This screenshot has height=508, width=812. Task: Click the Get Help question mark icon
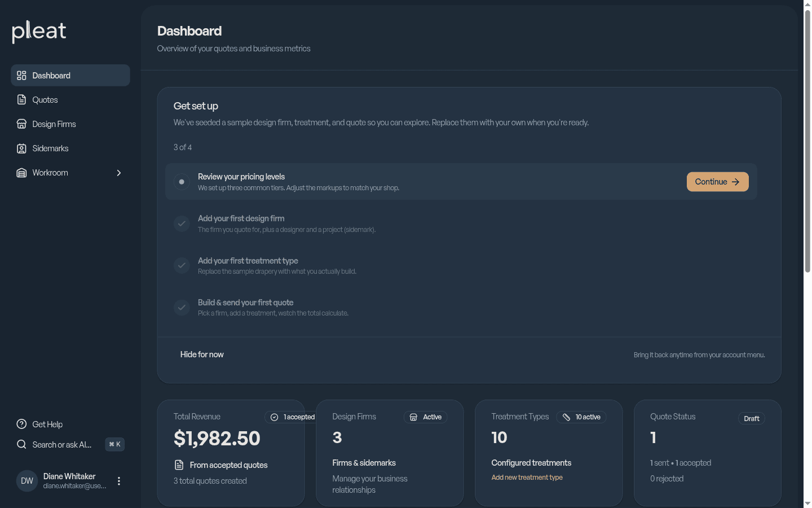(21, 424)
